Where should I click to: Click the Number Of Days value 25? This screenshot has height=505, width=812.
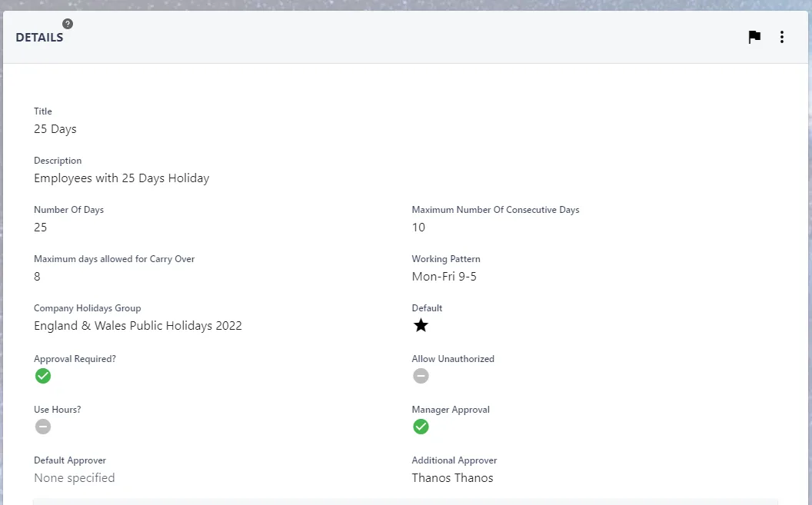[x=41, y=228]
